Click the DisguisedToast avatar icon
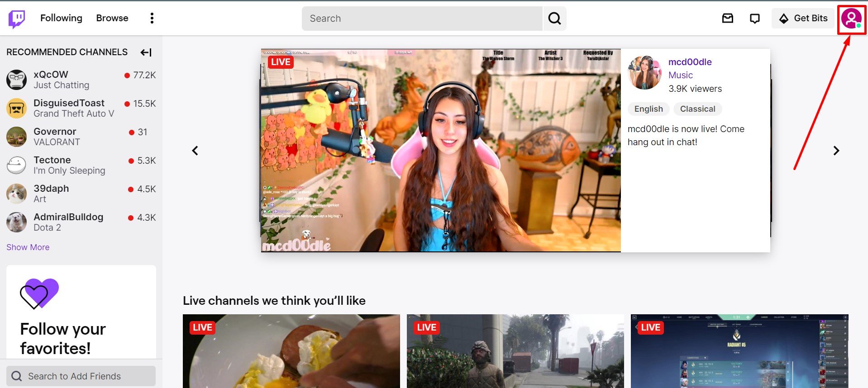The width and height of the screenshot is (868, 388). pyautogui.click(x=17, y=109)
